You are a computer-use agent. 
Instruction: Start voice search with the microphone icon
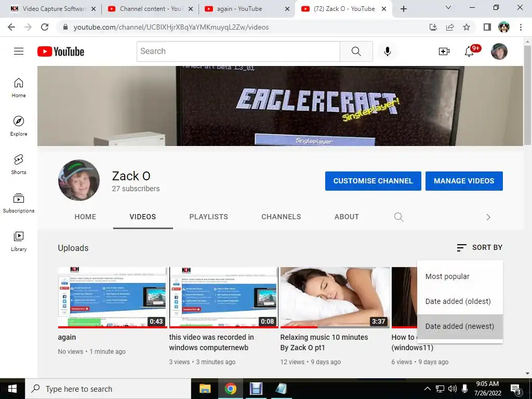(387, 51)
